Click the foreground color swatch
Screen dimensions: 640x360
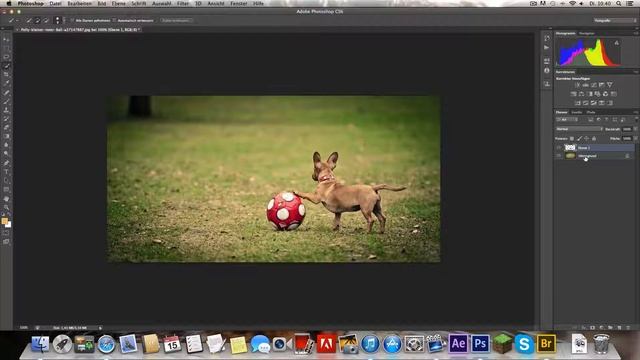point(5,221)
